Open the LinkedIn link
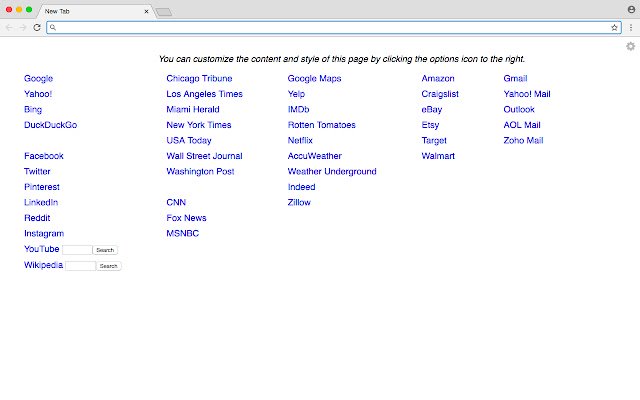Viewport: 640px width, 400px height. click(x=41, y=202)
